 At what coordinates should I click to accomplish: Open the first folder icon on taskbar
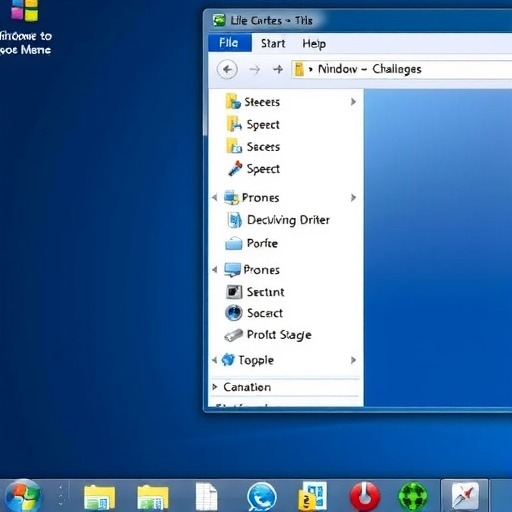coord(99,497)
